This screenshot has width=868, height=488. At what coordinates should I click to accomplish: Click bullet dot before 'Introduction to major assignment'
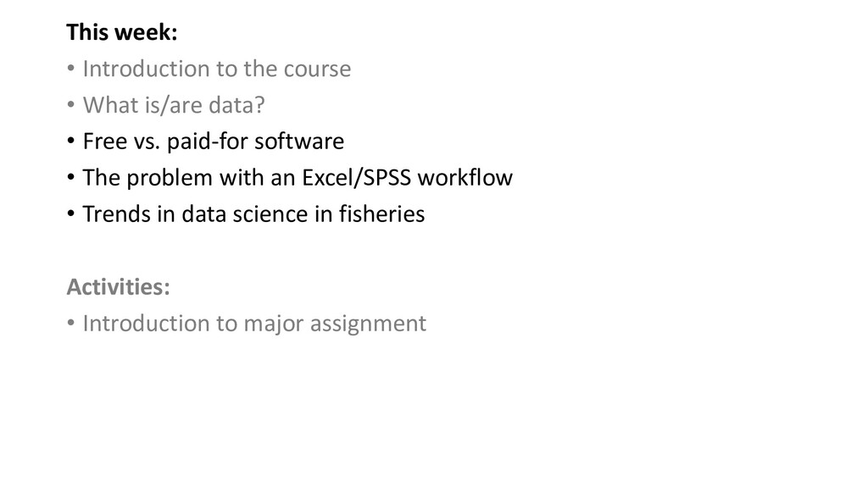[x=71, y=323]
